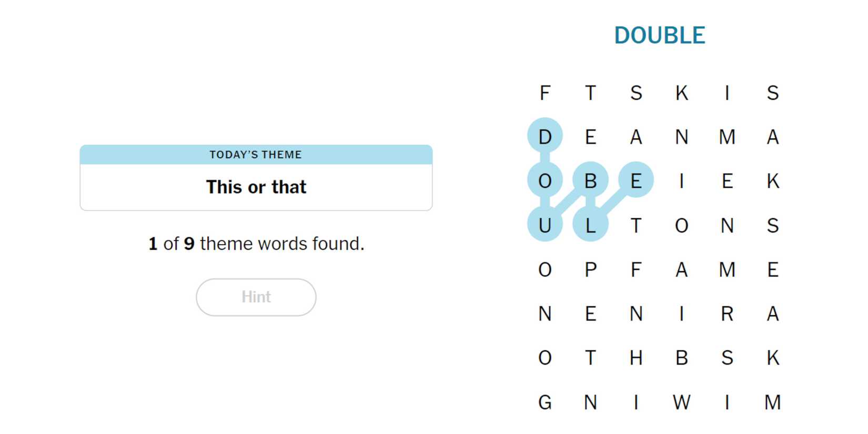This screenshot has height=434, width=868.
Task: Click the I between N and R
Action: pyautogui.click(x=681, y=314)
